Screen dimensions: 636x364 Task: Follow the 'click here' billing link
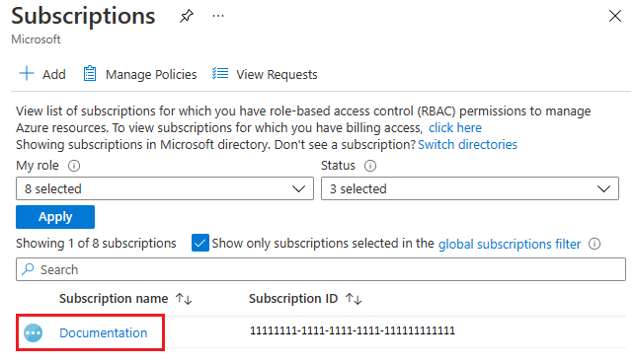tap(455, 127)
